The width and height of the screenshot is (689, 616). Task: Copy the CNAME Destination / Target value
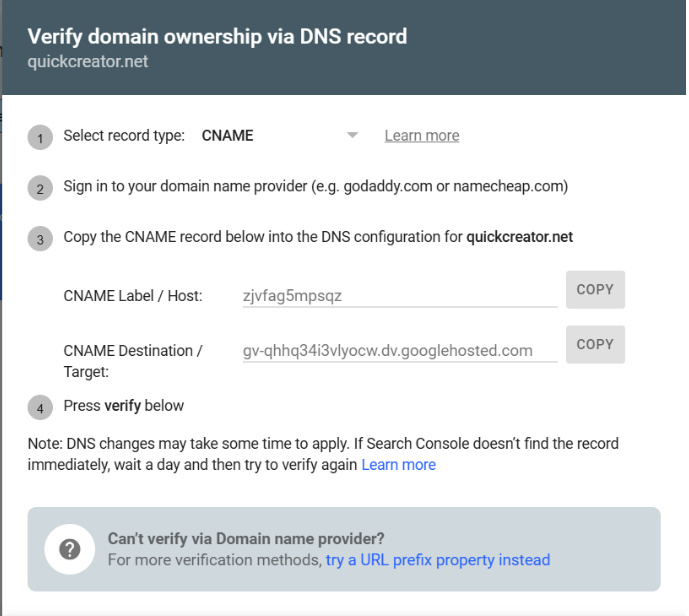pos(595,344)
